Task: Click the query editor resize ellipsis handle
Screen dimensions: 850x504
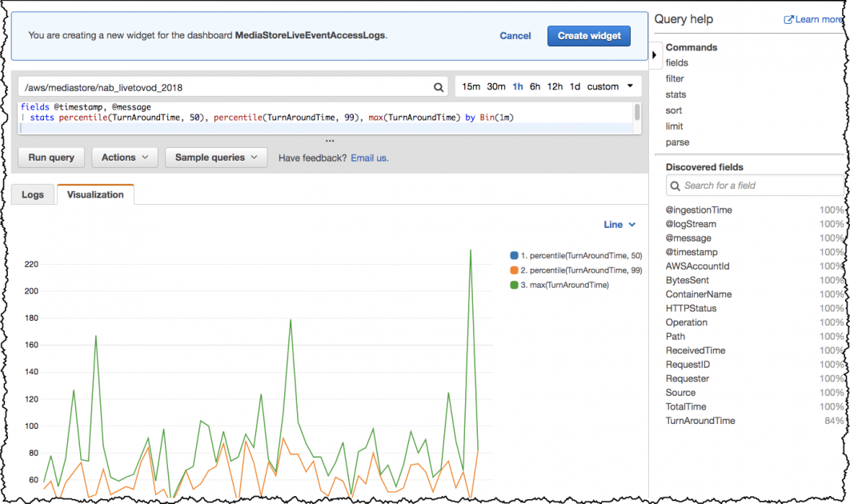Action: tap(329, 142)
